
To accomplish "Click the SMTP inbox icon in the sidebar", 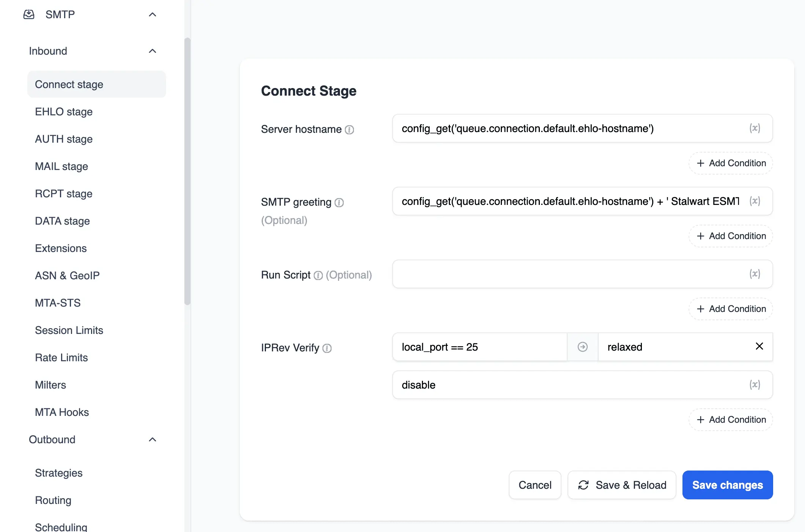I will 29,14.
